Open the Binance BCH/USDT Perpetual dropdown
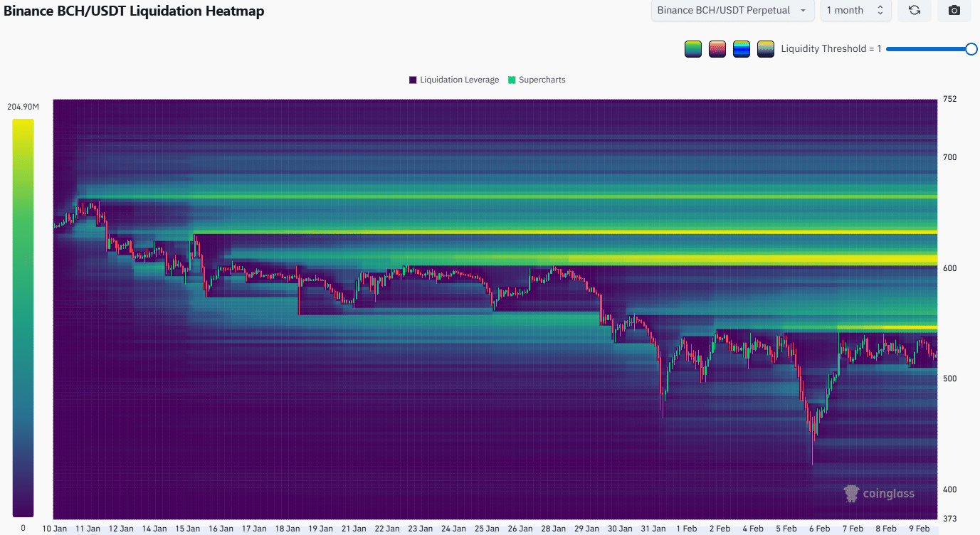This screenshot has width=980, height=535. pyautogui.click(x=732, y=11)
